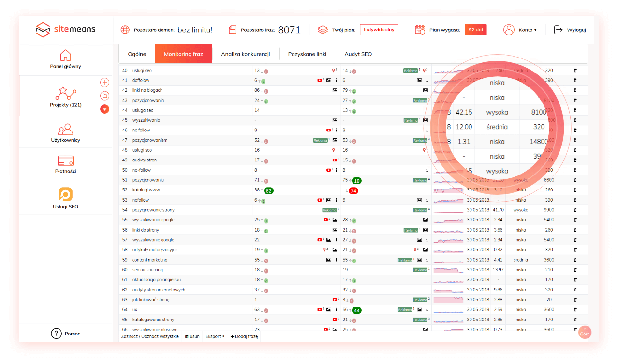Click the Wyloguj logout button

(x=570, y=30)
